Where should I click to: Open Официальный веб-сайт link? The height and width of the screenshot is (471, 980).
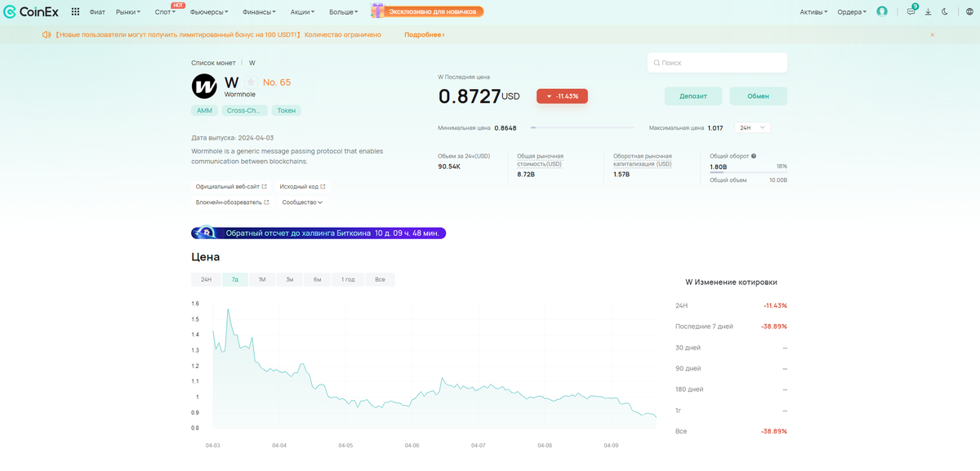pos(231,186)
